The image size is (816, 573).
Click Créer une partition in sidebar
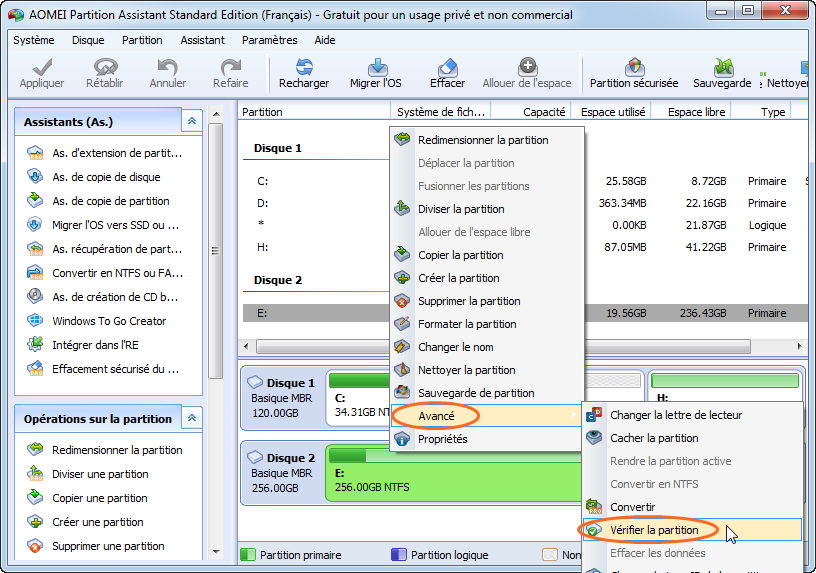tap(86, 522)
